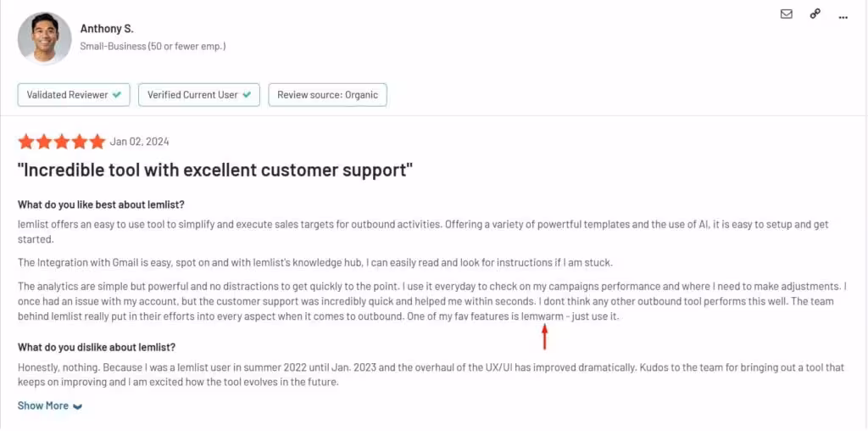868x431 pixels.
Task: Click the Small-Business company size label
Action: click(153, 47)
